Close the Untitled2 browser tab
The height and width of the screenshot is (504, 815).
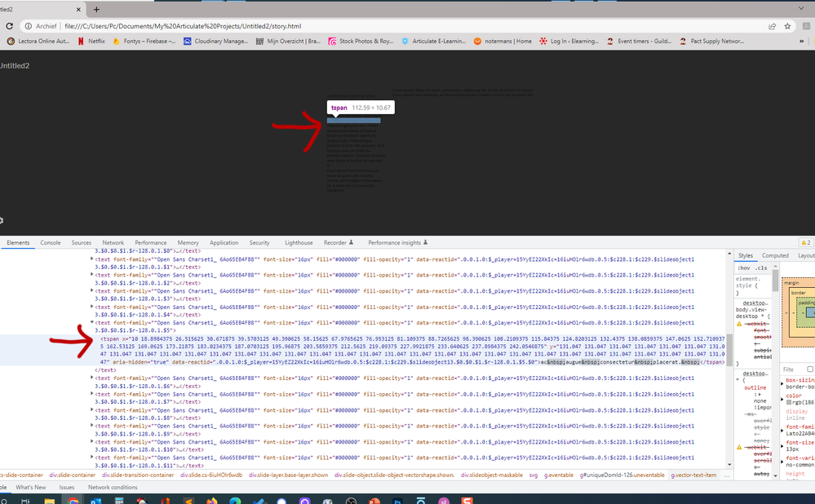click(x=78, y=9)
